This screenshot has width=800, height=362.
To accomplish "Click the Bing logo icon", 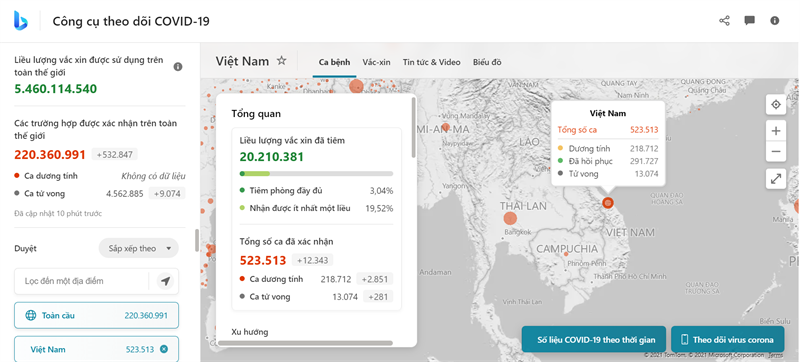I will (21, 21).
